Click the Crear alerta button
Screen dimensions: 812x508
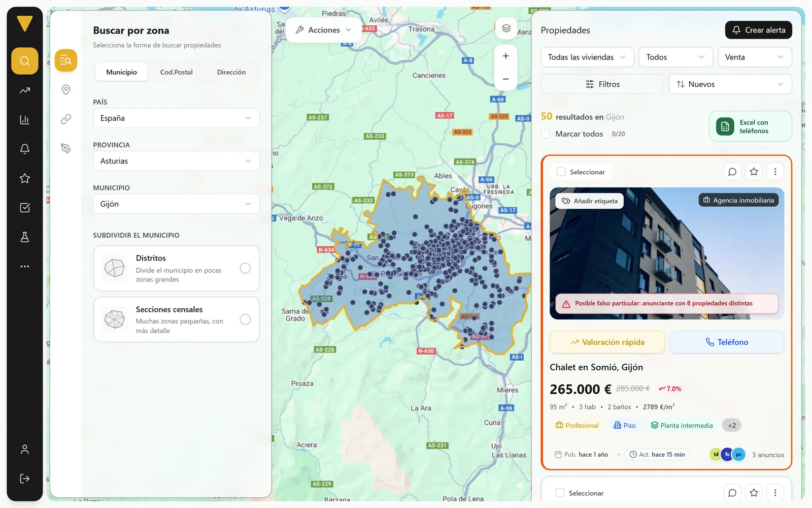coord(759,30)
